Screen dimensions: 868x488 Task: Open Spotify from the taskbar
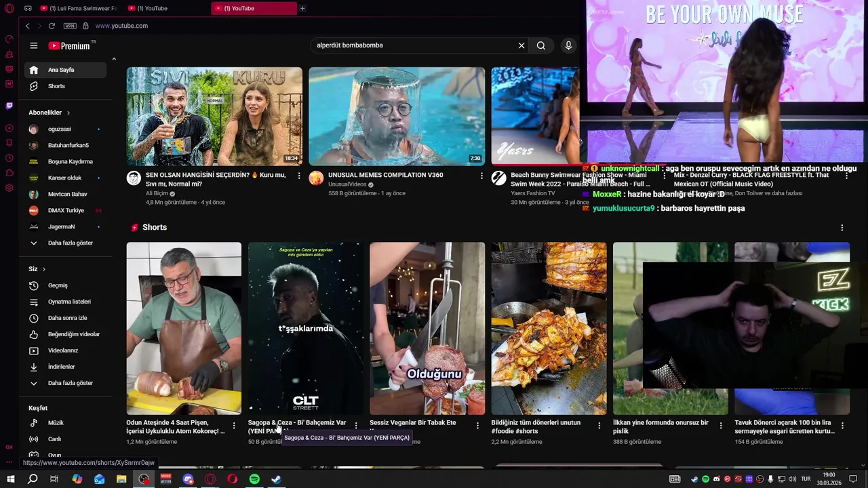click(254, 479)
